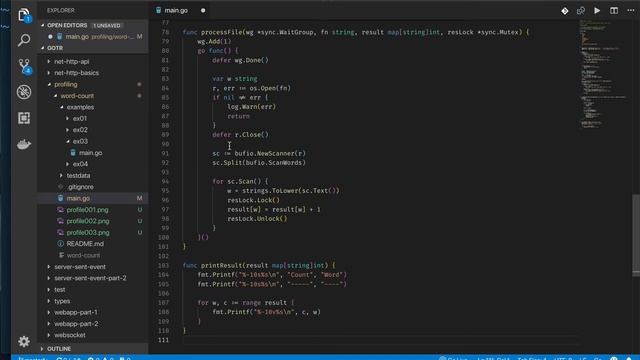The image size is (640, 360).
Task: Expand the ex01 folder
Action: click(x=80, y=118)
